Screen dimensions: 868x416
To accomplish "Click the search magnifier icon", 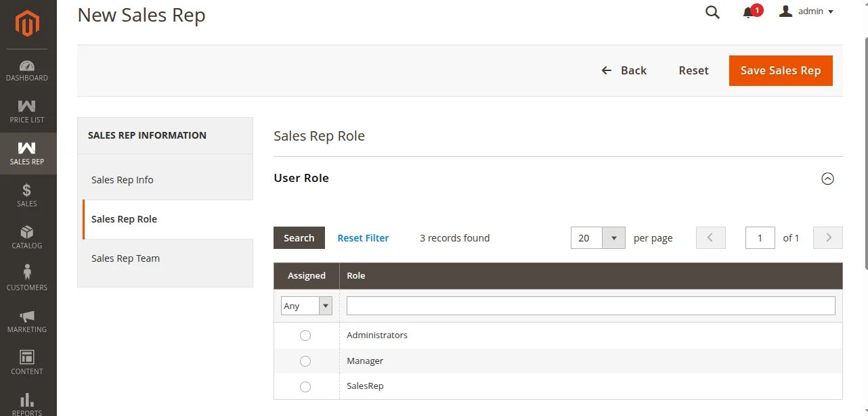I will (712, 12).
